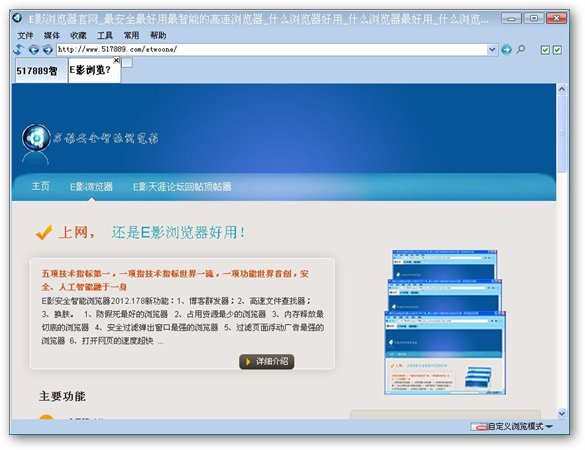Click the magnifier search icon
585x450 pixels.
coord(521,49)
